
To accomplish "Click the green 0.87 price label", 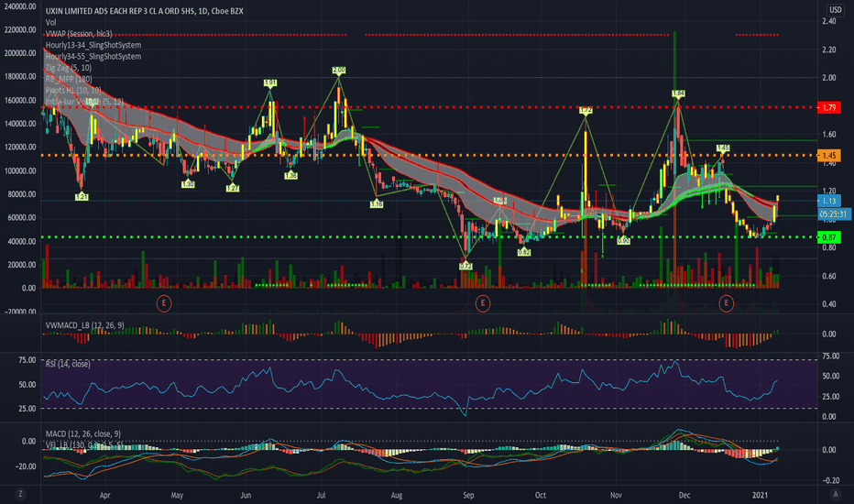I will (x=829, y=237).
